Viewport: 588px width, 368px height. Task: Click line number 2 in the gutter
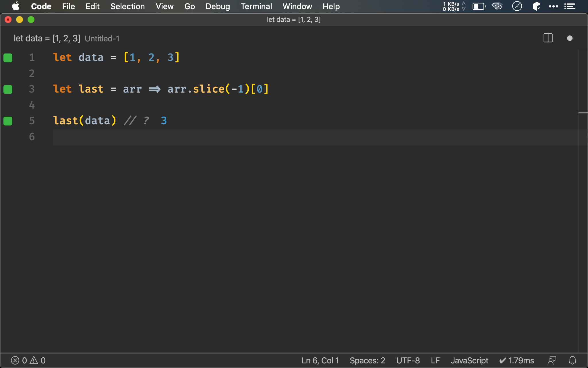[x=32, y=74]
